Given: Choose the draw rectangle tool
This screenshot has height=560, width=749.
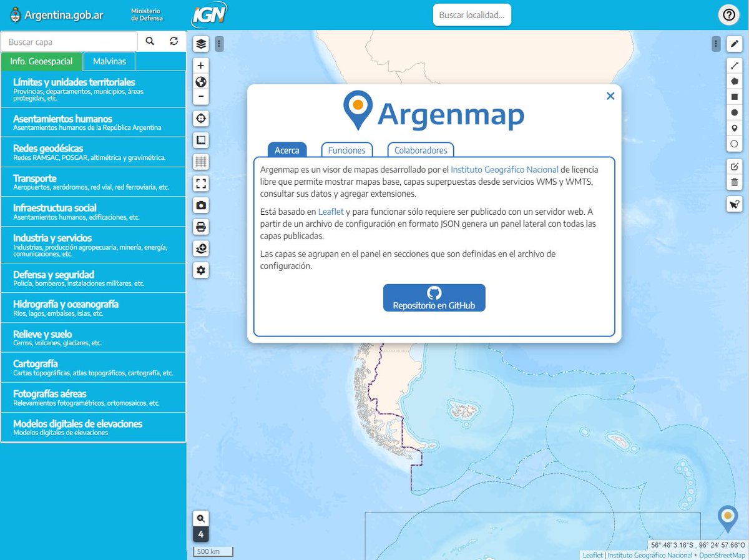Looking at the screenshot, I should [735, 97].
